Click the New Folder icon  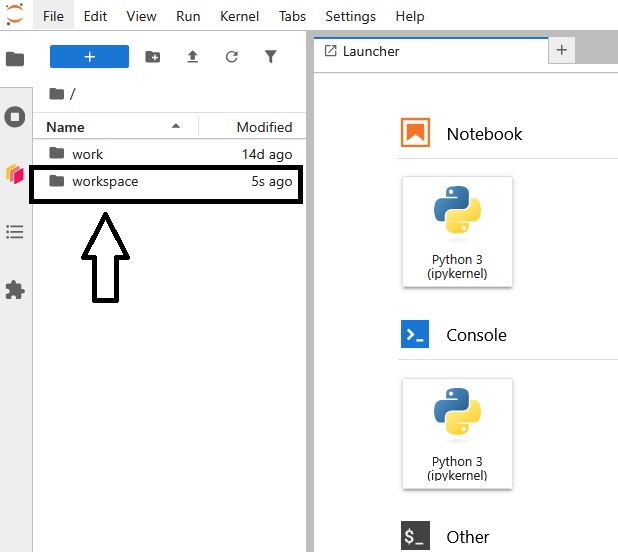click(x=153, y=57)
